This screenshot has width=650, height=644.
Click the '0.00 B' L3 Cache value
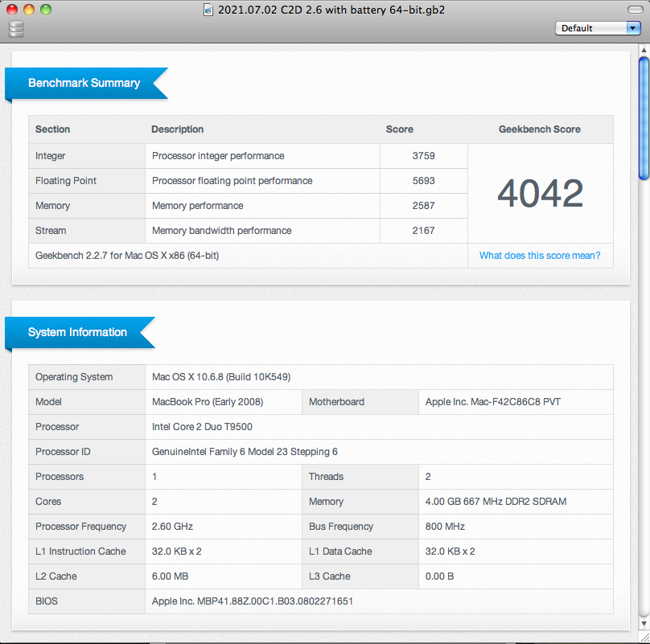tap(439, 576)
